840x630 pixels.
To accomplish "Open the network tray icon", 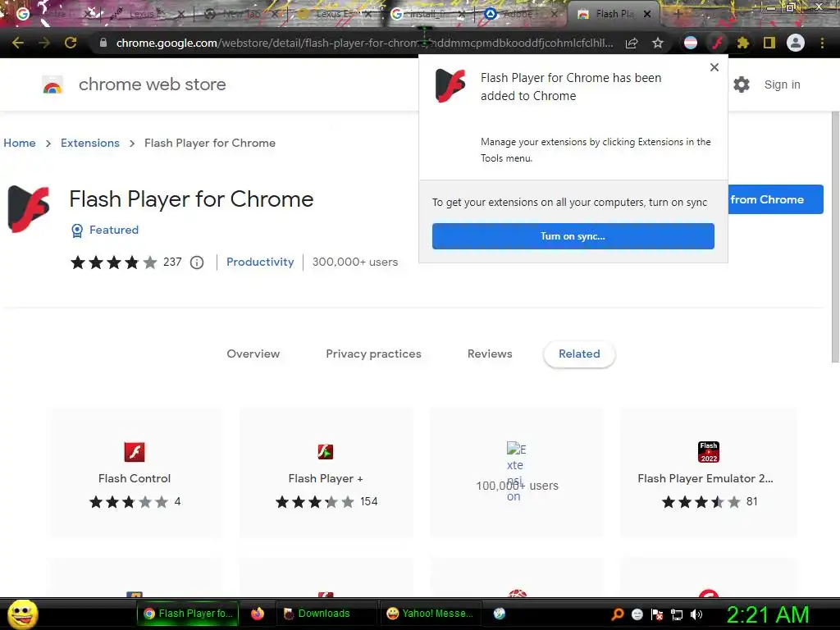I will tap(677, 614).
